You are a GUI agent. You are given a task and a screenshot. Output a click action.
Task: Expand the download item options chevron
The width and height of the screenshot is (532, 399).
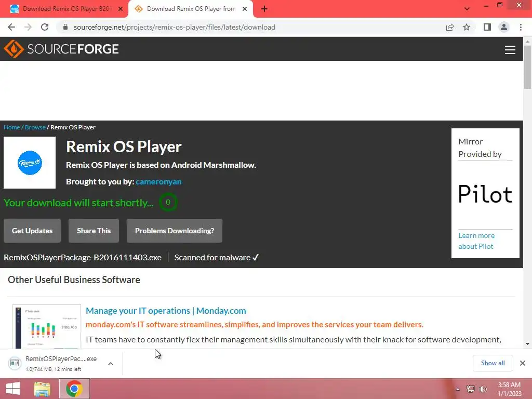pyautogui.click(x=111, y=364)
